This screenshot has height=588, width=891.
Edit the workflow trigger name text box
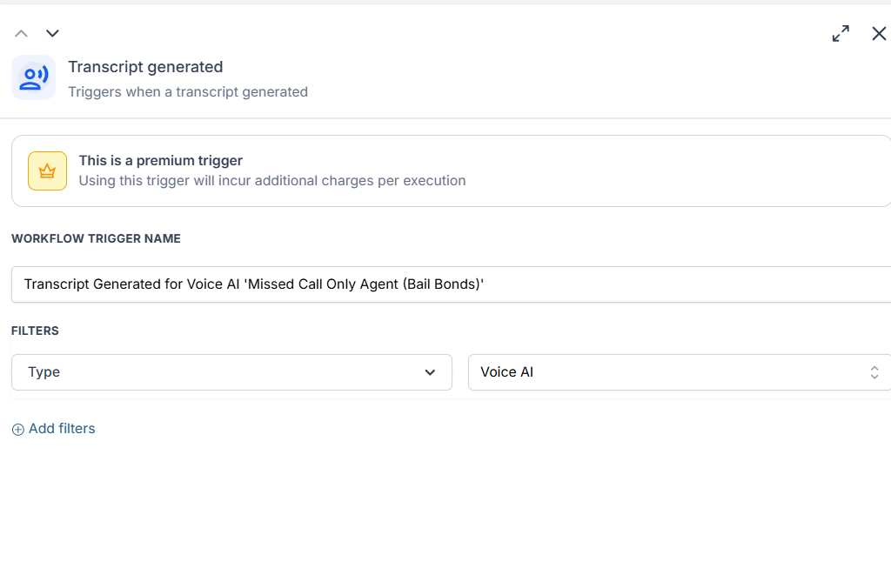[452, 284]
